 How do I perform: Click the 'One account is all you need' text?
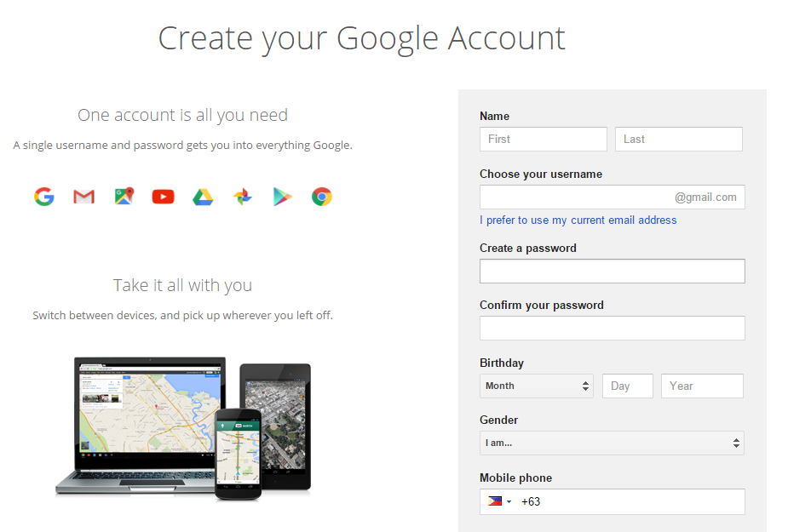(x=182, y=115)
